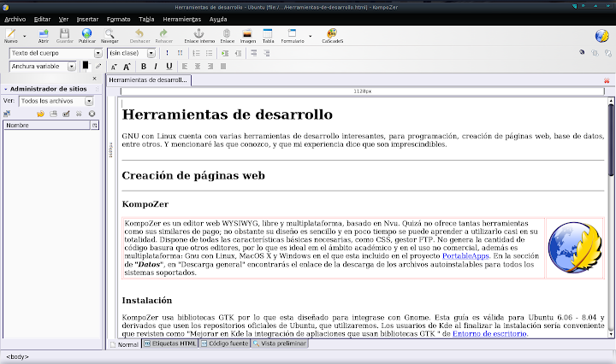616x364 pixels.
Task: Click the decrease indent icon
Action: tap(238, 53)
